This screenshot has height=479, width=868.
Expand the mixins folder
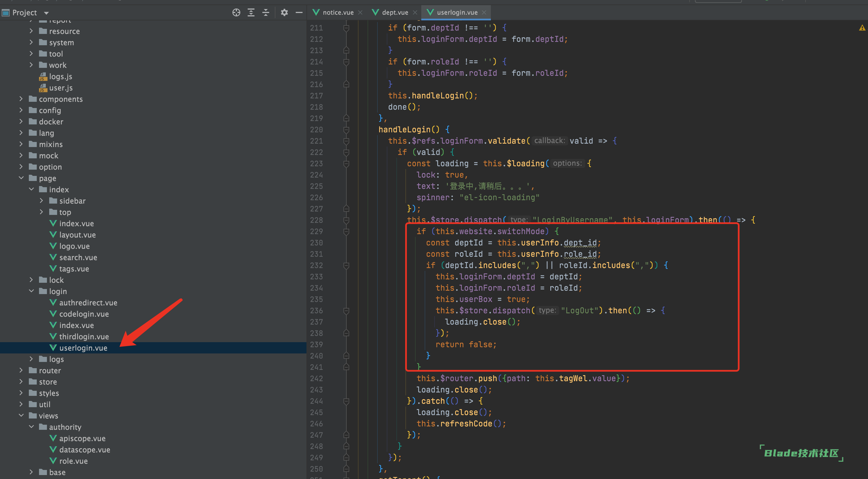point(21,144)
